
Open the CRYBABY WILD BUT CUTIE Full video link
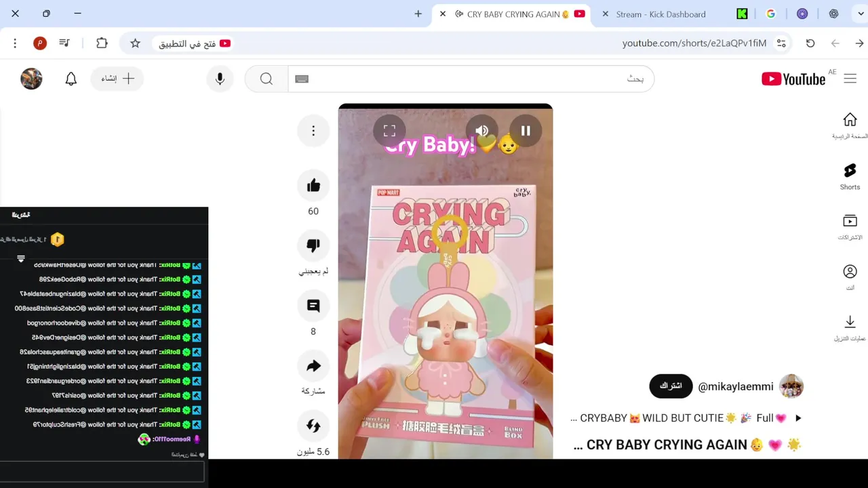(686, 418)
